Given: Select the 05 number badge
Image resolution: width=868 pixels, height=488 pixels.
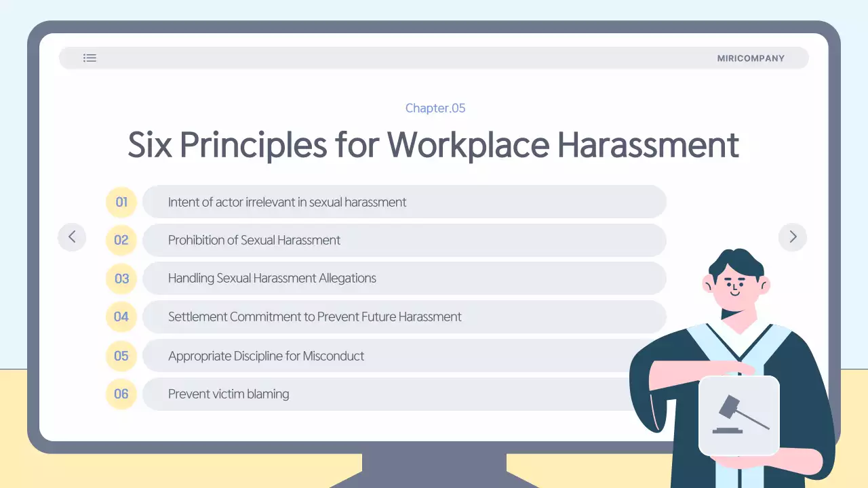Looking at the screenshot, I should click(x=121, y=356).
